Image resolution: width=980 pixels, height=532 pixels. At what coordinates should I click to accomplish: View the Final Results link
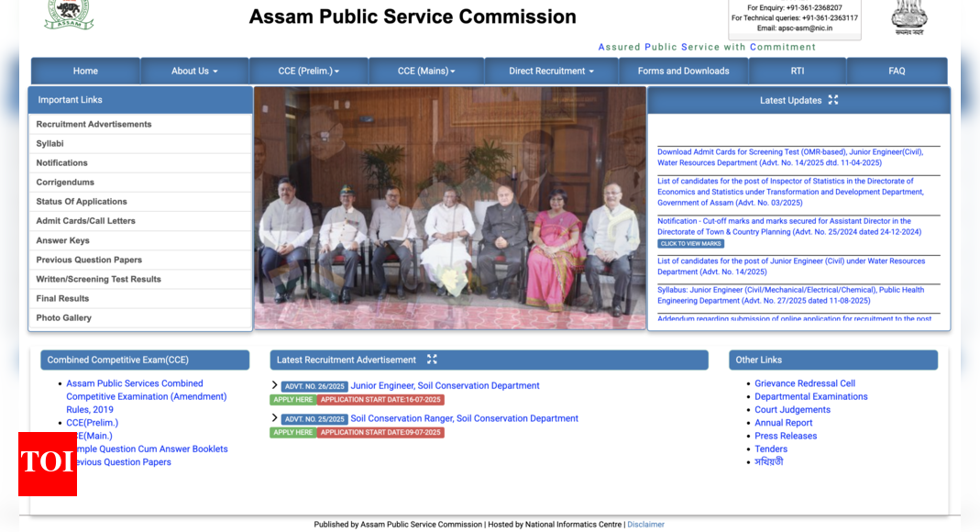click(x=62, y=299)
